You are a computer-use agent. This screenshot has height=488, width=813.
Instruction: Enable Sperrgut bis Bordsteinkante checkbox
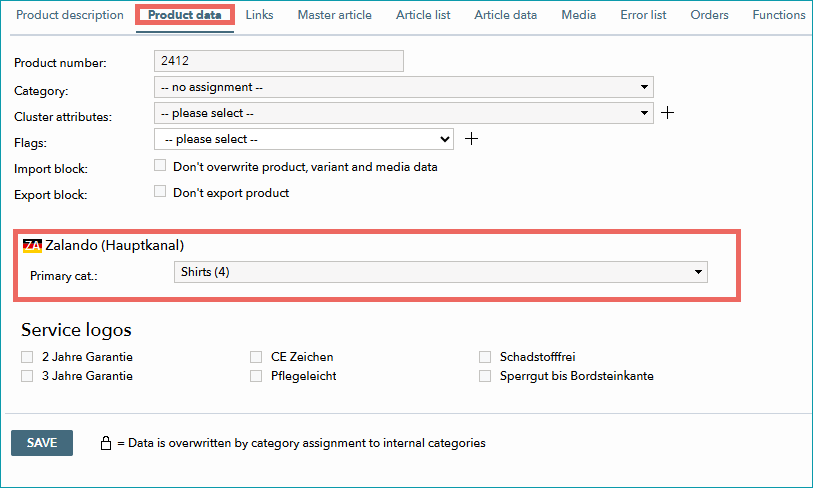485,376
